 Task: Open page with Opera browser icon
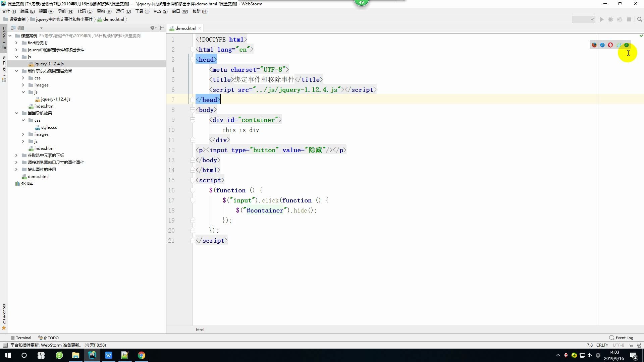(x=610, y=45)
